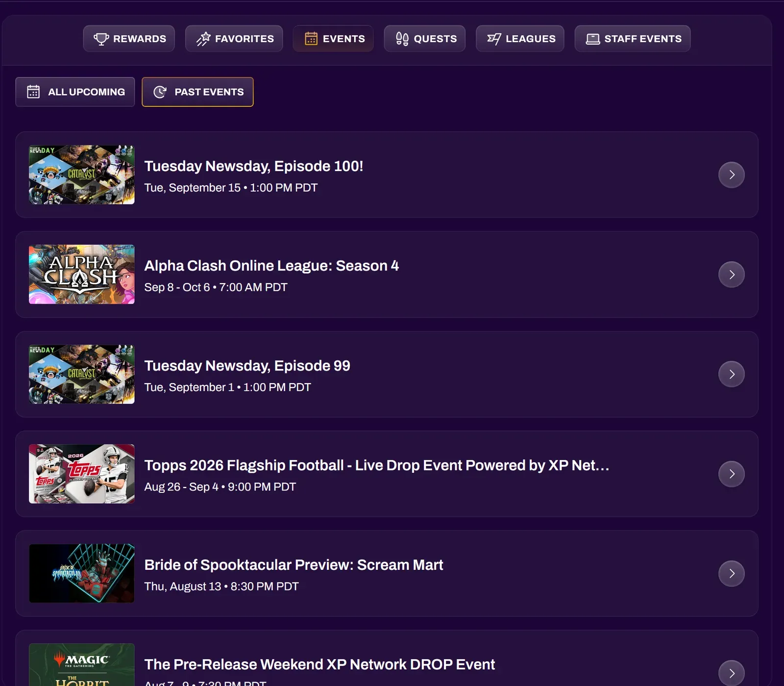Switch to the Favorites tab
This screenshot has height=686, width=784.
click(x=234, y=39)
